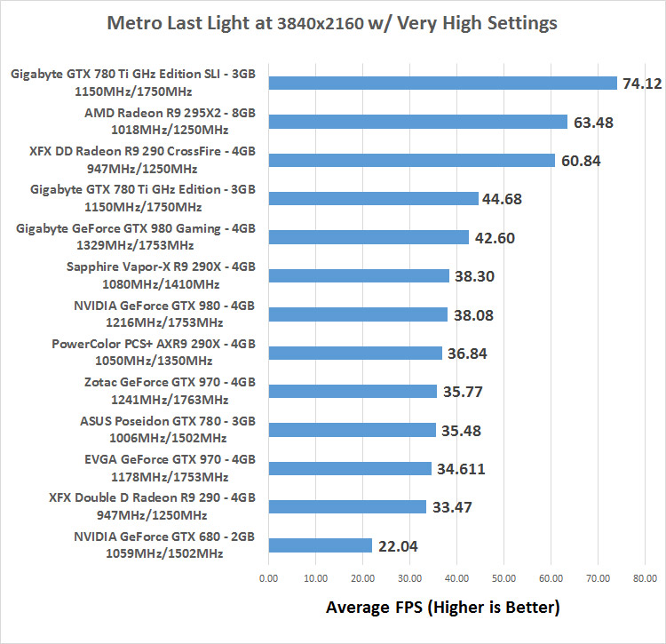The width and height of the screenshot is (666, 644).
Task: Click the 40.00 axis tick label
Action: [456, 578]
